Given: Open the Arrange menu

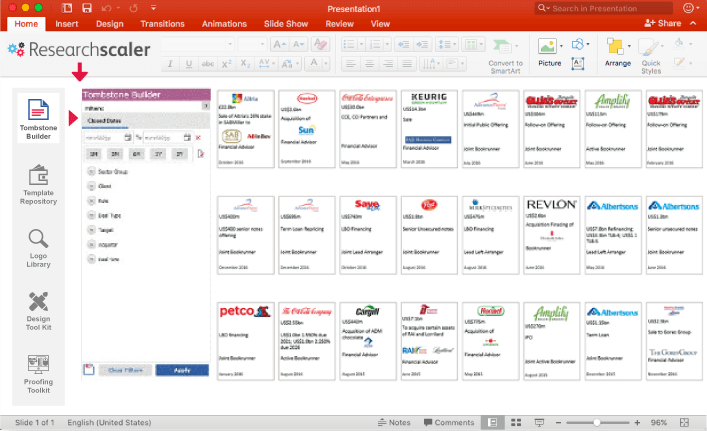Looking at the screenshot, I should [618, 53].
